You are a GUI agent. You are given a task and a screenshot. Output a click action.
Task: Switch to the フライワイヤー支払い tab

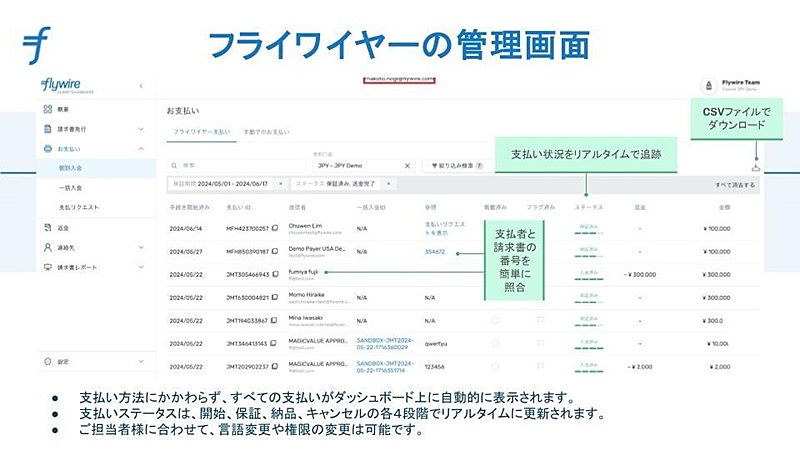202,132
